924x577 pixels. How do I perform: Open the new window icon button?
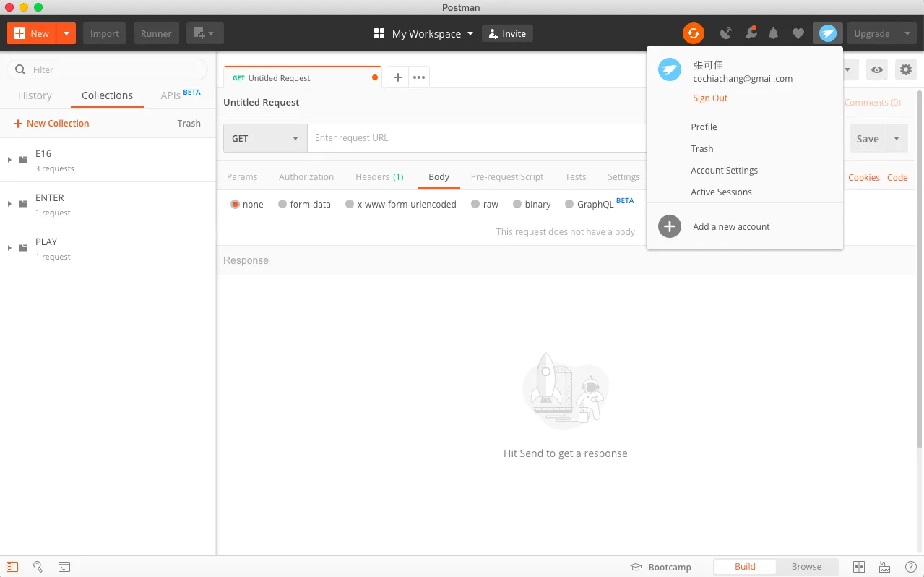coord(205,33)
